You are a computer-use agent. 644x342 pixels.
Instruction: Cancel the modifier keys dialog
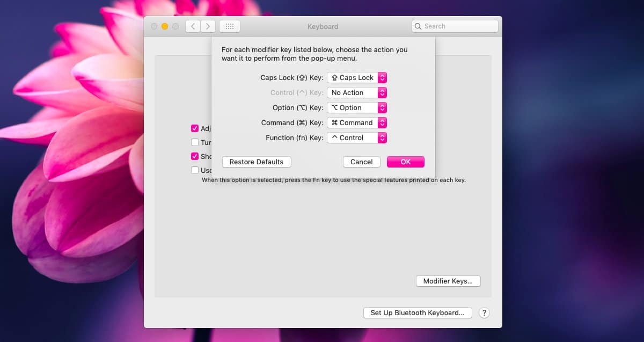pos(362,162)
